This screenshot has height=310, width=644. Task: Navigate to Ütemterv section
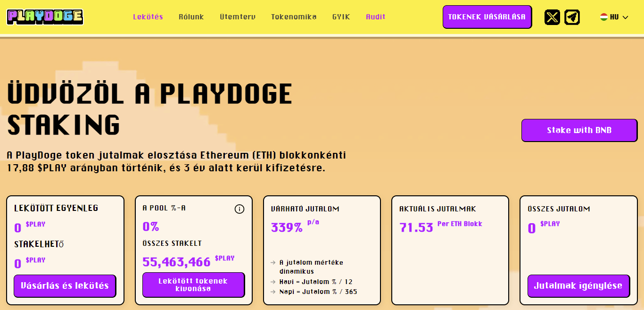coord(238,17)
